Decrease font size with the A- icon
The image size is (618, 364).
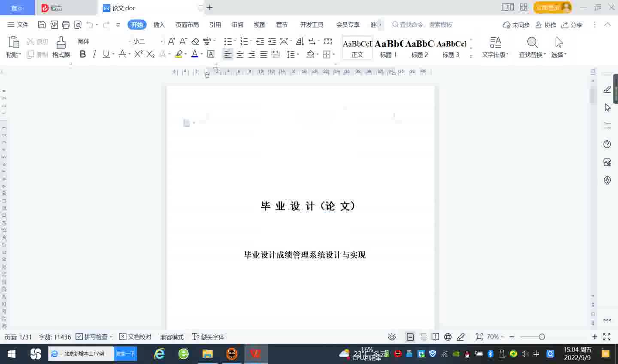(x=183, y=41)
